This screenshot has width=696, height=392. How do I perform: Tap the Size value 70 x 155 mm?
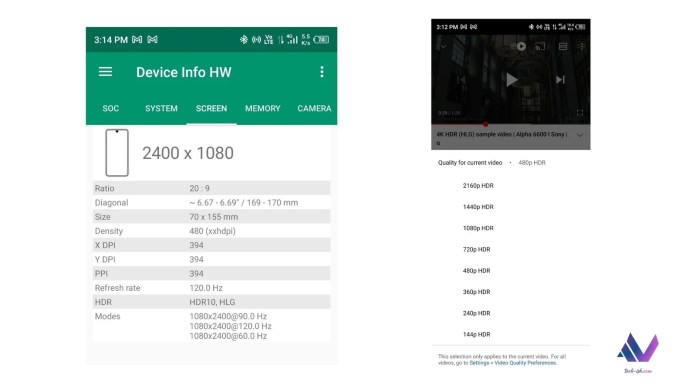[x=214, y=217]
